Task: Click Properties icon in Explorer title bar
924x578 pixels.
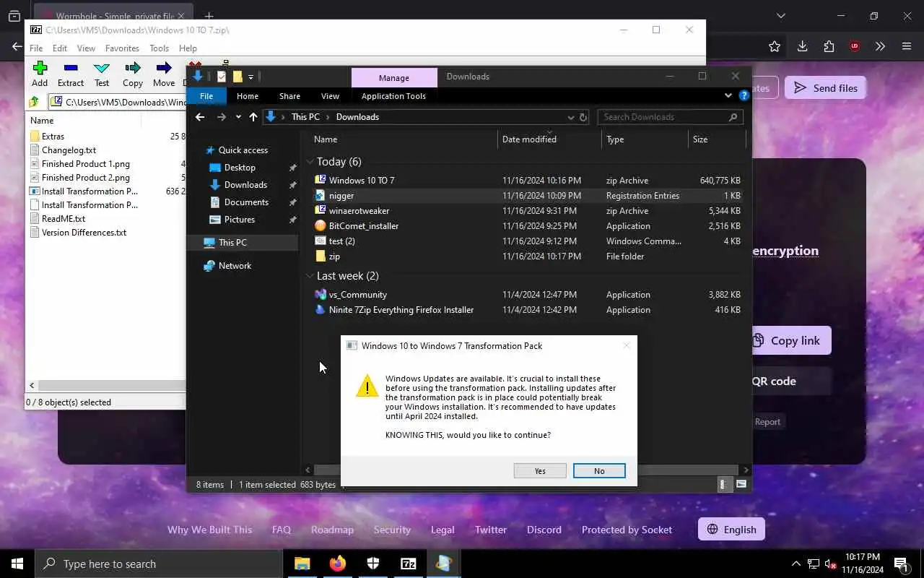Action: (221, 77)
